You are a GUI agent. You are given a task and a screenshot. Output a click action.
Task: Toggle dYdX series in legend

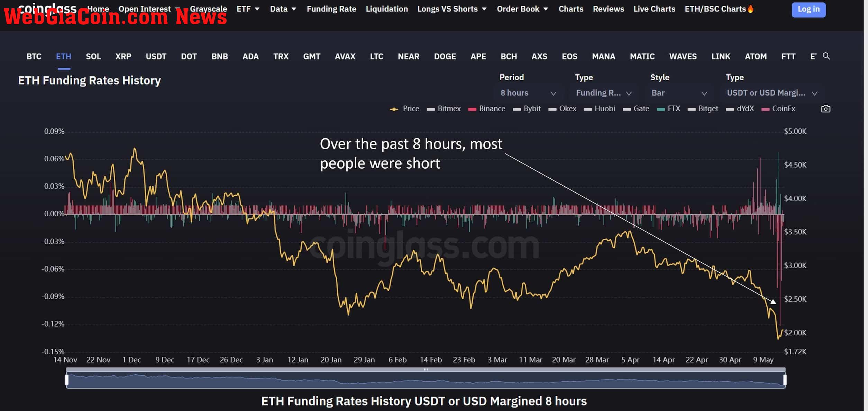tap(740, 109)
